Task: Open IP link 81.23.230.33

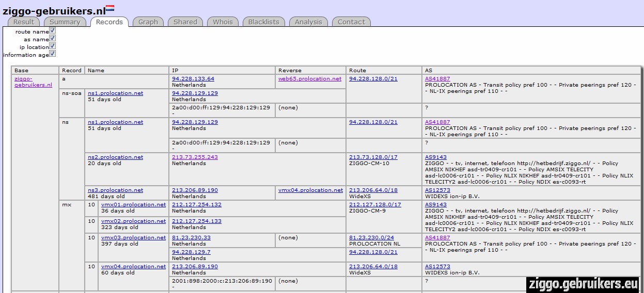Action: click(191, 237)
